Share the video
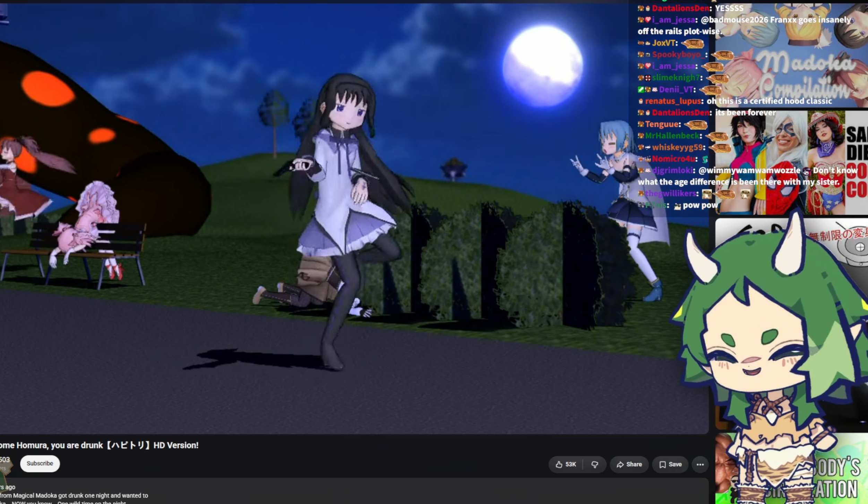Screen dimensions: 868x504 pos(629,464)
